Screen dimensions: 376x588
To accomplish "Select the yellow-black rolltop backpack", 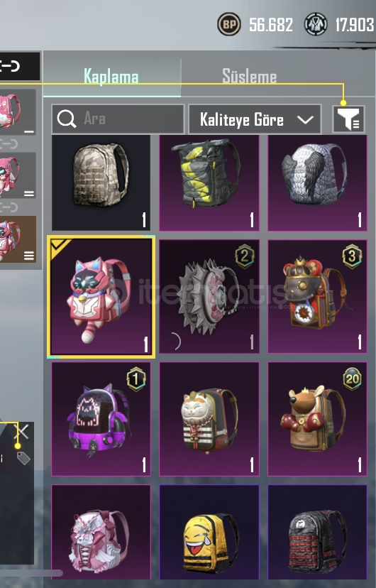I will 209,183.
